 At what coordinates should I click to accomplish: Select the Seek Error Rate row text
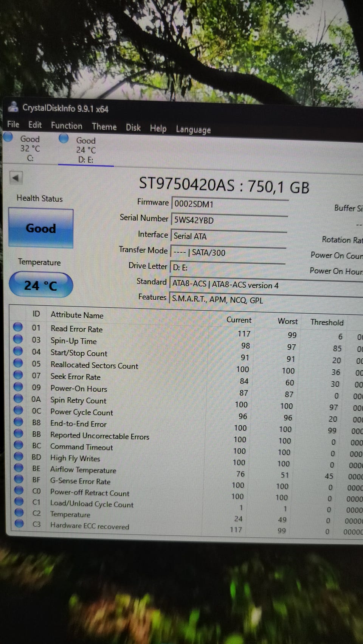point(75,377)
